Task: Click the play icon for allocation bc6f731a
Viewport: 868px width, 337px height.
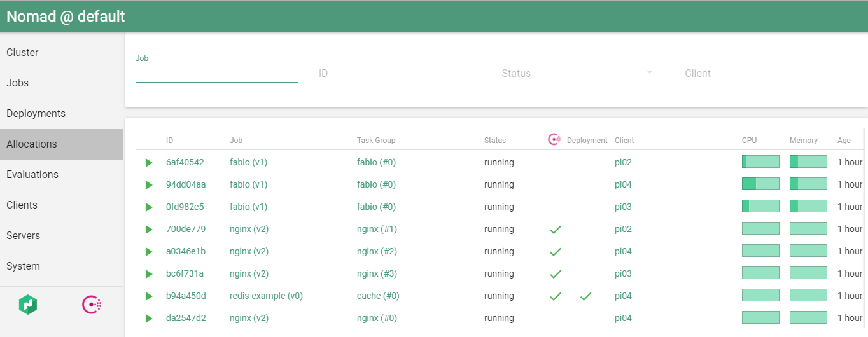Action: point(149,274)
